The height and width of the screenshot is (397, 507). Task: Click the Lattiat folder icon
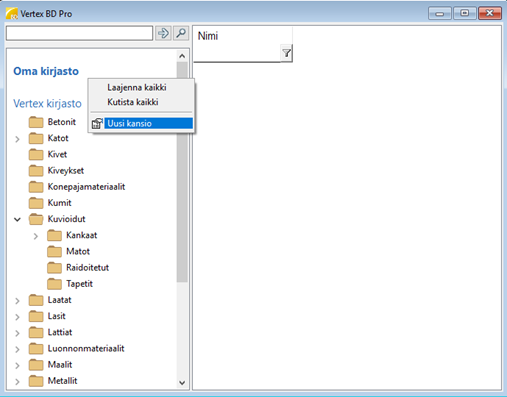(36, 332)
